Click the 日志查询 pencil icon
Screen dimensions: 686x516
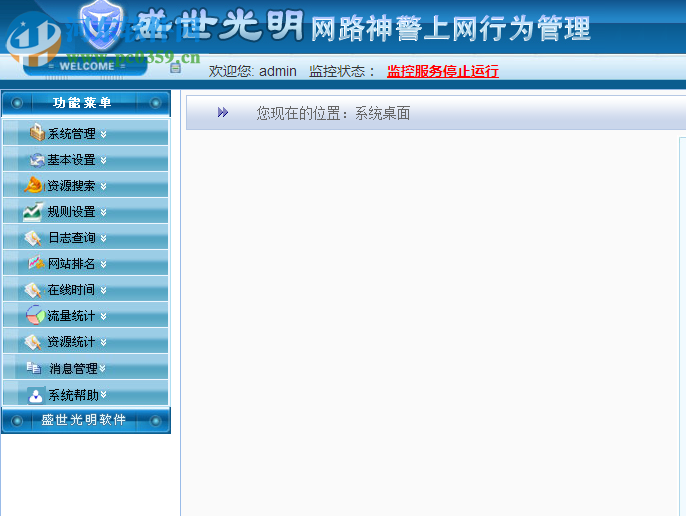[x=33, y=238]
